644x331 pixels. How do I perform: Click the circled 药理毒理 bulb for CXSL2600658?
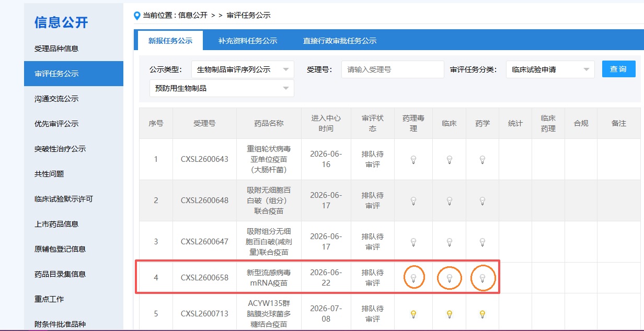(x=413, y=278)
